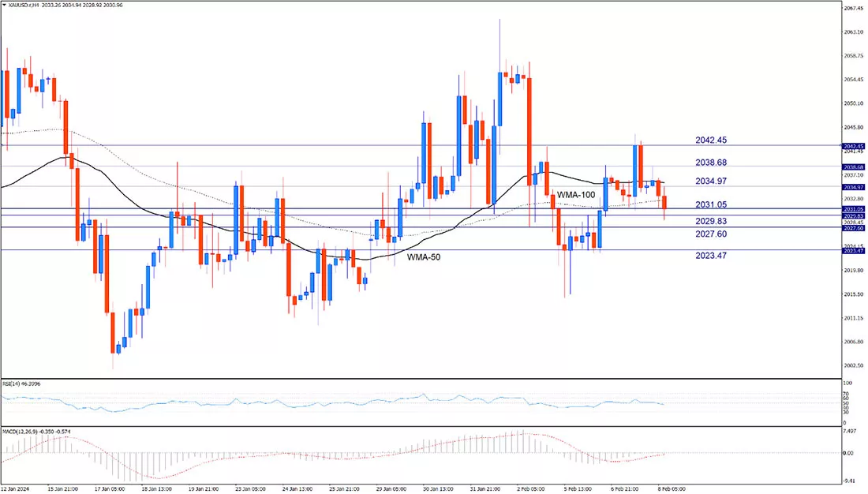Click the 7.497 value on the MACD scale

(x=850, y=432)
